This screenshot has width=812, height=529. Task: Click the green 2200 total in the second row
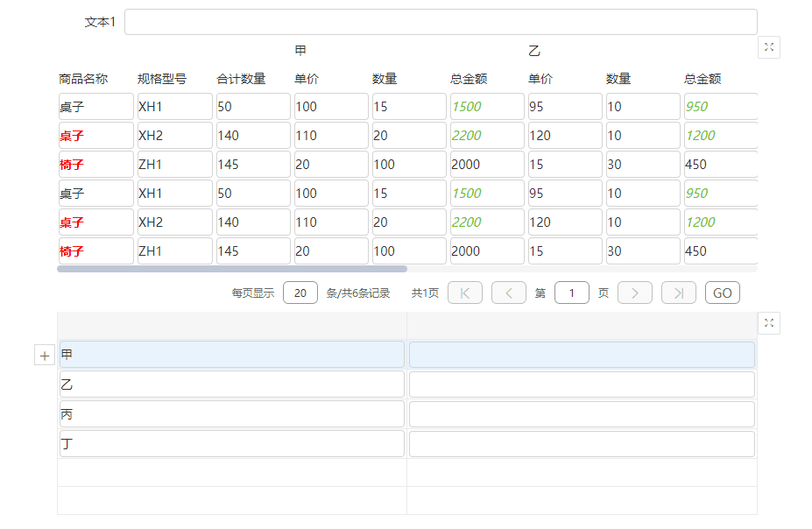point(487,136)
